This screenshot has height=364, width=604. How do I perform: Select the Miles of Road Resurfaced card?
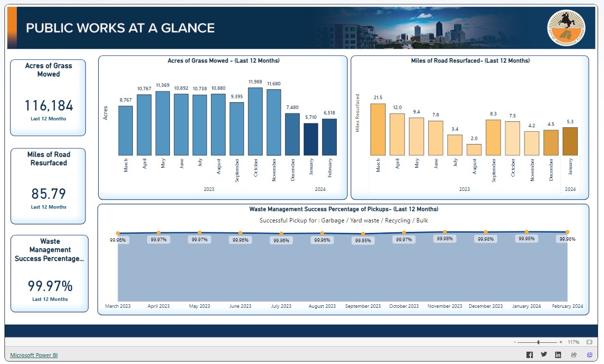click(47, 186)
